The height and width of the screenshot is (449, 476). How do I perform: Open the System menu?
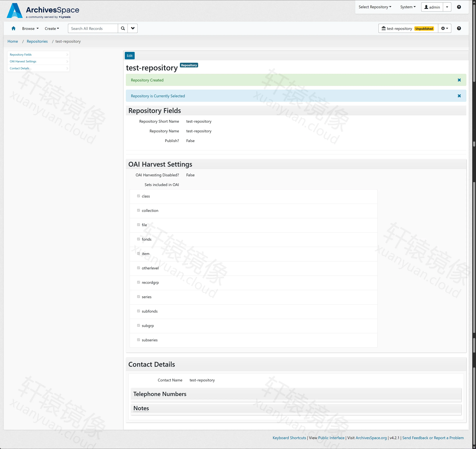click(x=408, y=7)
